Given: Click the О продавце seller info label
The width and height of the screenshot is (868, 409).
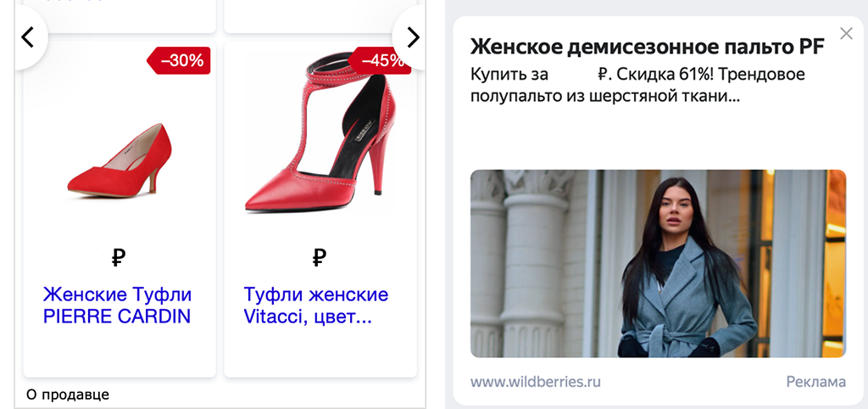Looking at the screenshot, I should tap(68, 395).
